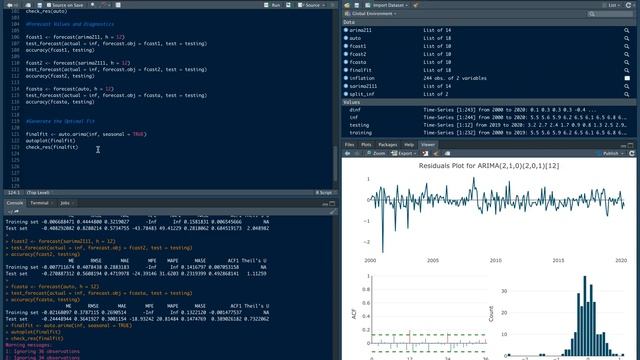Open the (Top Level) scope selector
The height and width of the screenshot is (360, 640).
tap(39, 192)
